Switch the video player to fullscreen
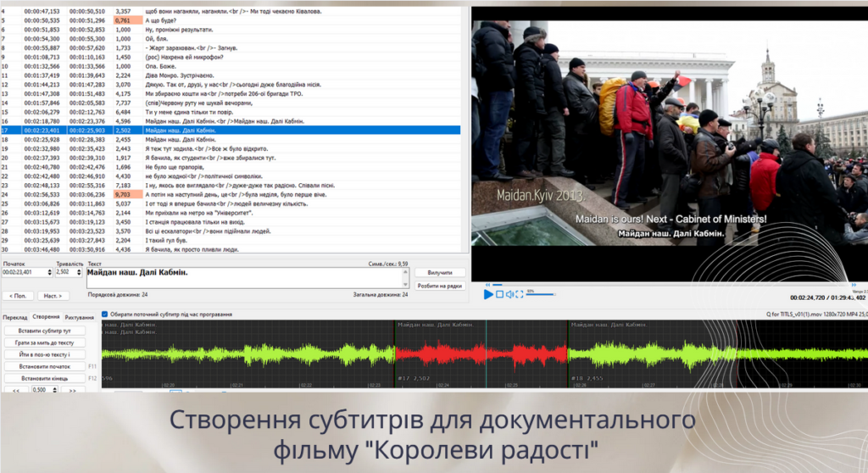 click(520, 295)
